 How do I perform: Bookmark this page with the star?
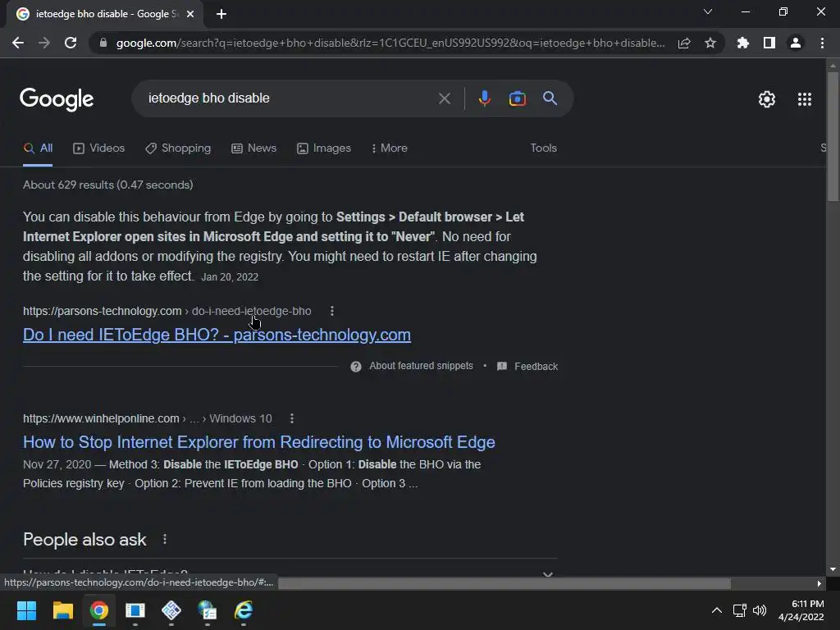[710, 43]
